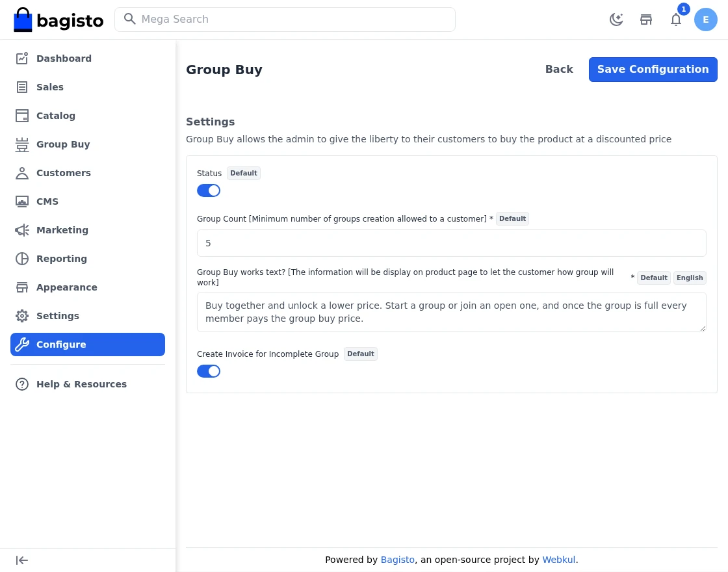
Task: Click the Dashboard sidebar icon
Action: pos(22,58)
